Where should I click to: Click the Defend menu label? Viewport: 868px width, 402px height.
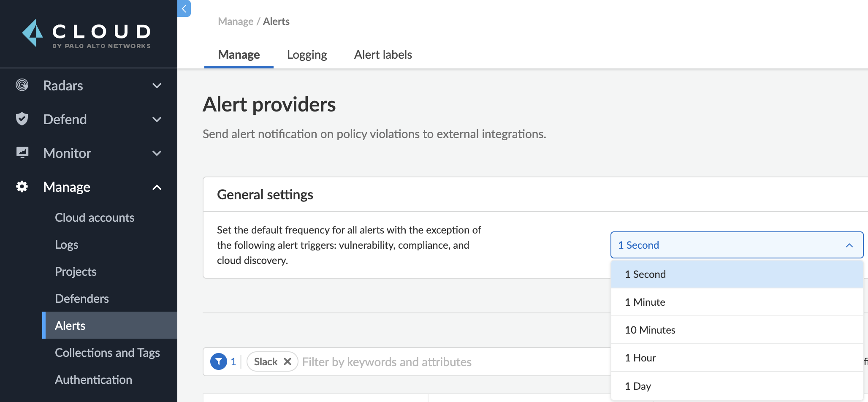(65, 120)
